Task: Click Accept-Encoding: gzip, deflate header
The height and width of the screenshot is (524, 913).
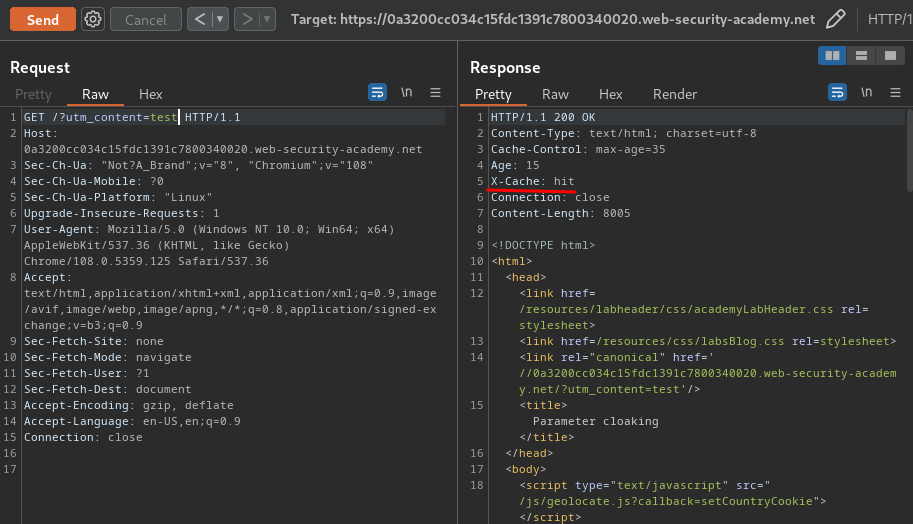Action: click(129, 405)
